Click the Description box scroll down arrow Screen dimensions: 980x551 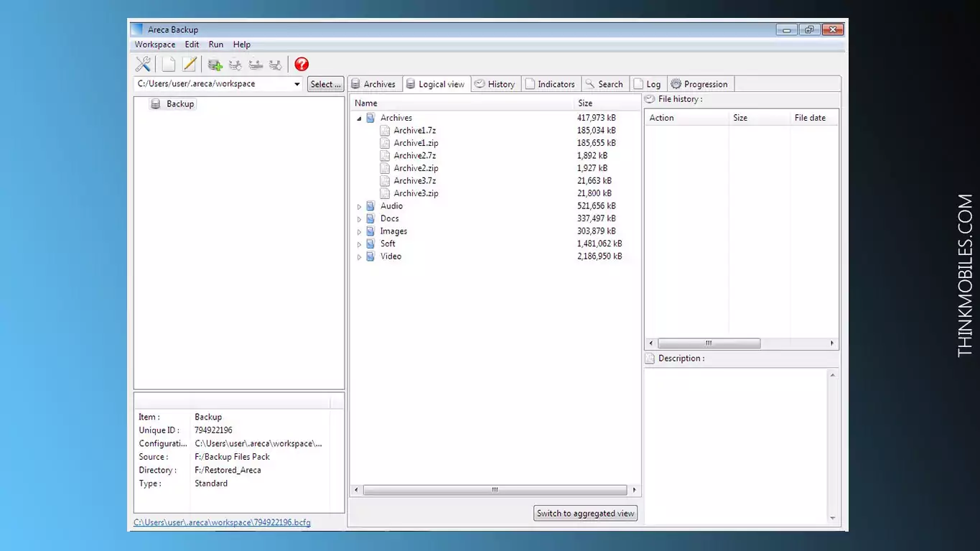833,518
